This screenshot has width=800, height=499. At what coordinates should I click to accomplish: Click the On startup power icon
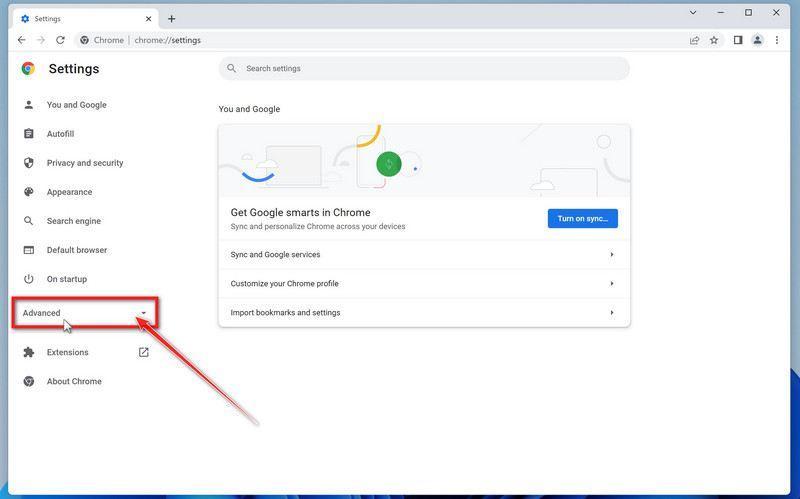29,279
